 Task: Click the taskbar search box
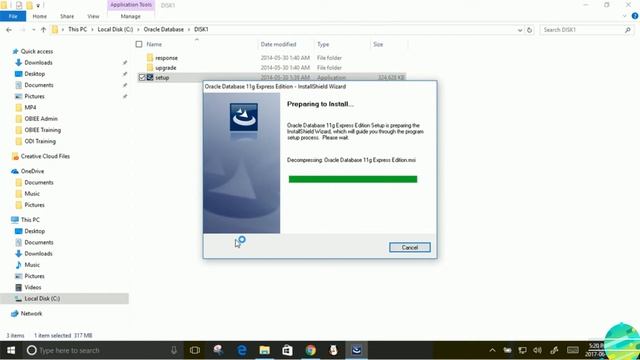pyautogui.click(x=103, y=350)
